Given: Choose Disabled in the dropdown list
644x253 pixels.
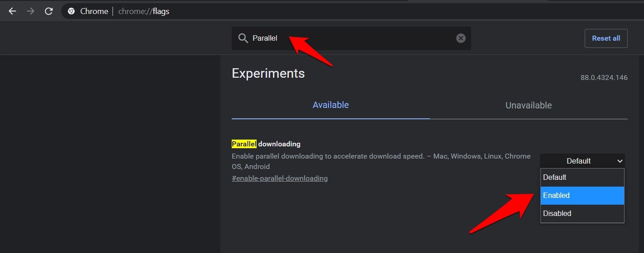Looking at the screenshot, I should (582, 214).
